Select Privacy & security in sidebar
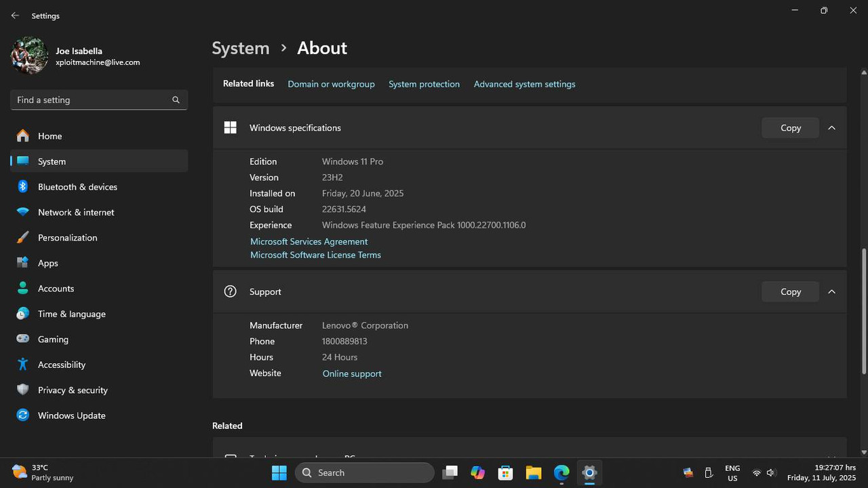This screenshot has width=868, height=488. tap(73, 390)
